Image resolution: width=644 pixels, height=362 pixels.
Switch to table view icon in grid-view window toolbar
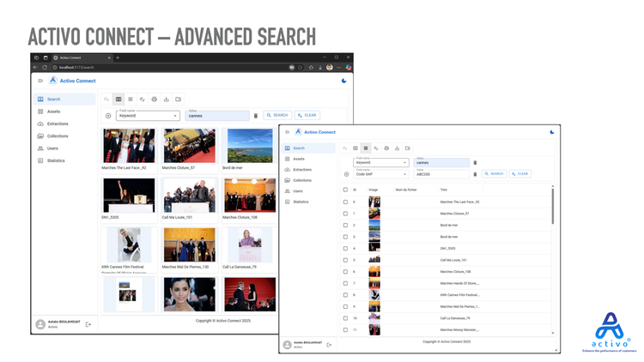pos(131,100)
